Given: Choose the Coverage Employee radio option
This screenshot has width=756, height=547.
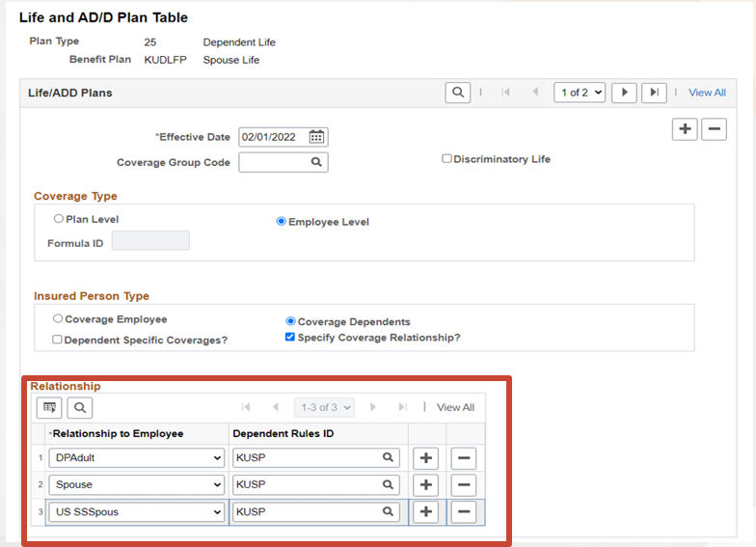Looking at the screenshot, I should (58, 319).
